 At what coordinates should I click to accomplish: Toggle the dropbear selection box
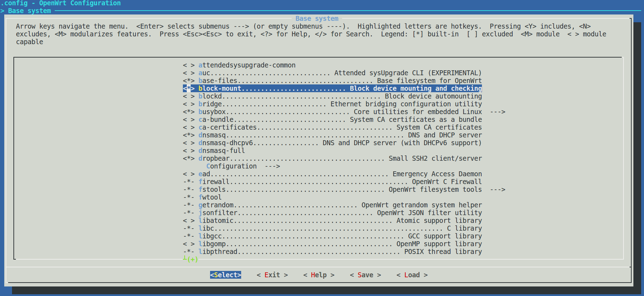[189, 159]
